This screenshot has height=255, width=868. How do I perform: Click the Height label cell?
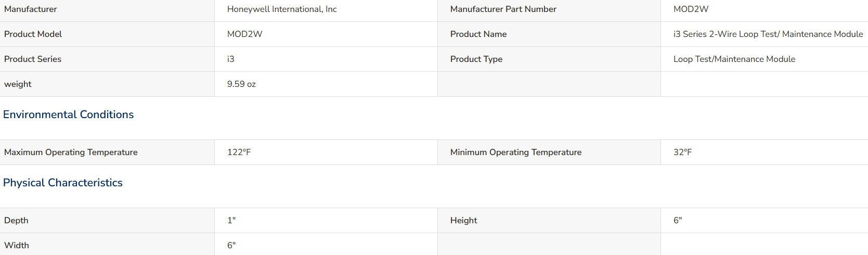click(x=549, y=221)
